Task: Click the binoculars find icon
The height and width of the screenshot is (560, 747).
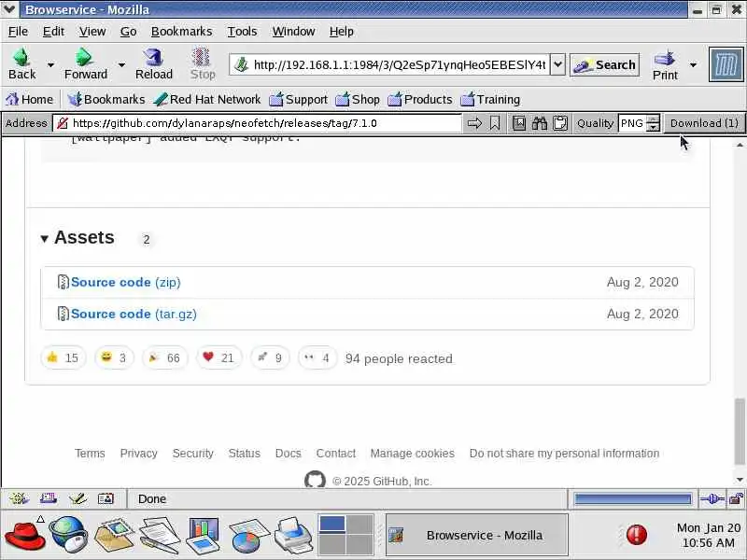Action: 540,123
